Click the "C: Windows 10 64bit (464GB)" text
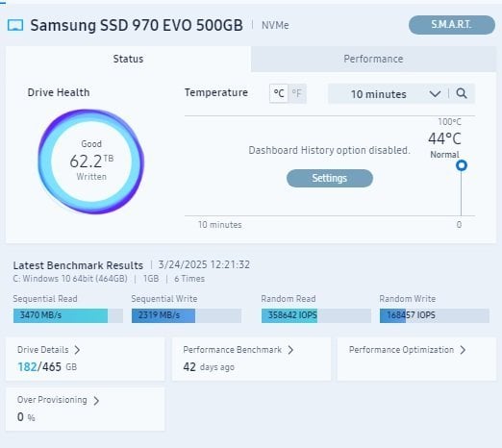Image resolution: width=502 pixels, height=448 pixels. pyautogui.click(x=70, y=279)
